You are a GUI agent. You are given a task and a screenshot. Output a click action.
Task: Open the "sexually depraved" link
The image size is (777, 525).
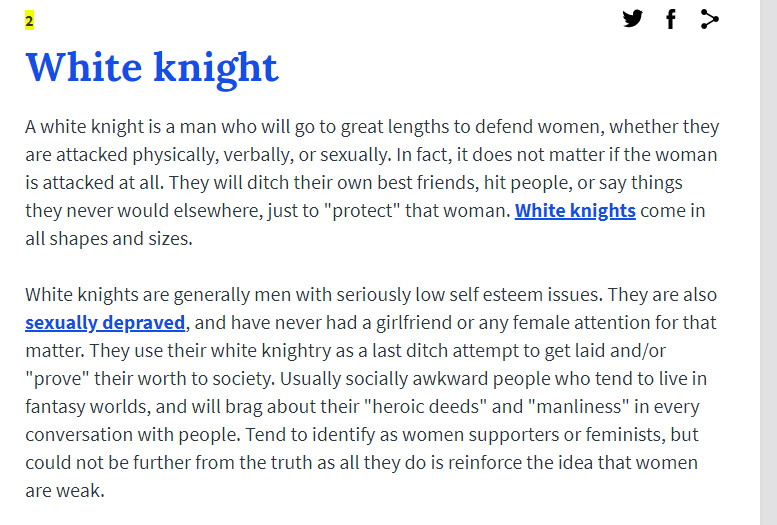coord(105,322)
